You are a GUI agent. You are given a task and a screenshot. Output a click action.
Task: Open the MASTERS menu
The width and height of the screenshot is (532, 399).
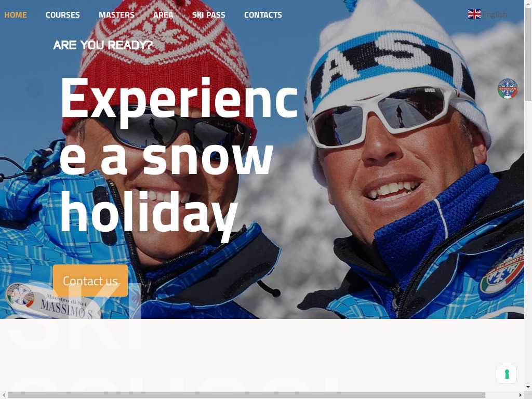[116, 15]
